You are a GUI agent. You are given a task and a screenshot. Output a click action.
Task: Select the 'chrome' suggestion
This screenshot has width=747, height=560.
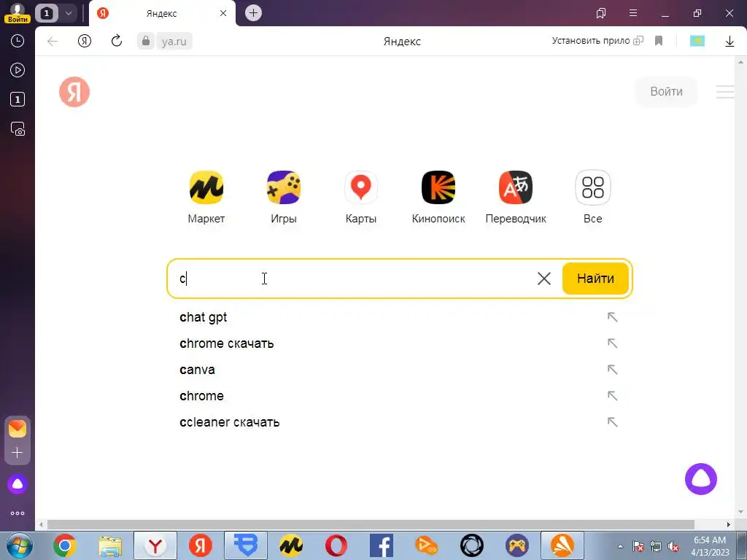tap(201, 396)
